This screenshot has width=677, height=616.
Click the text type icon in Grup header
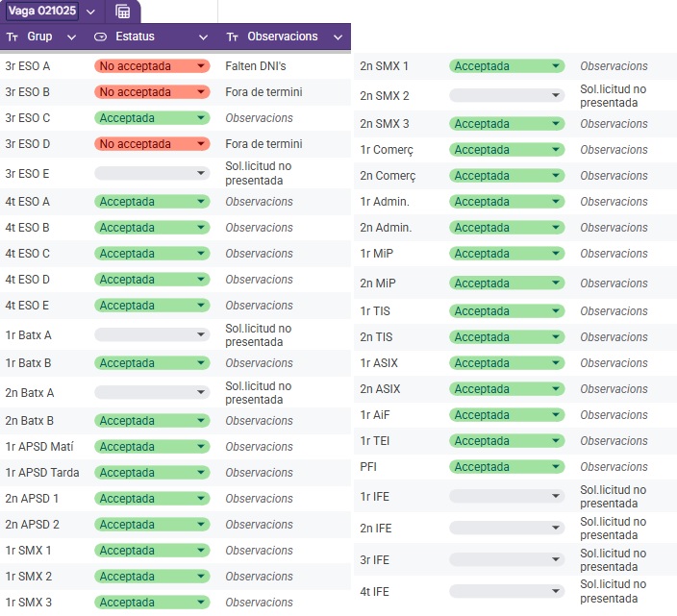[x=13, y=37]
